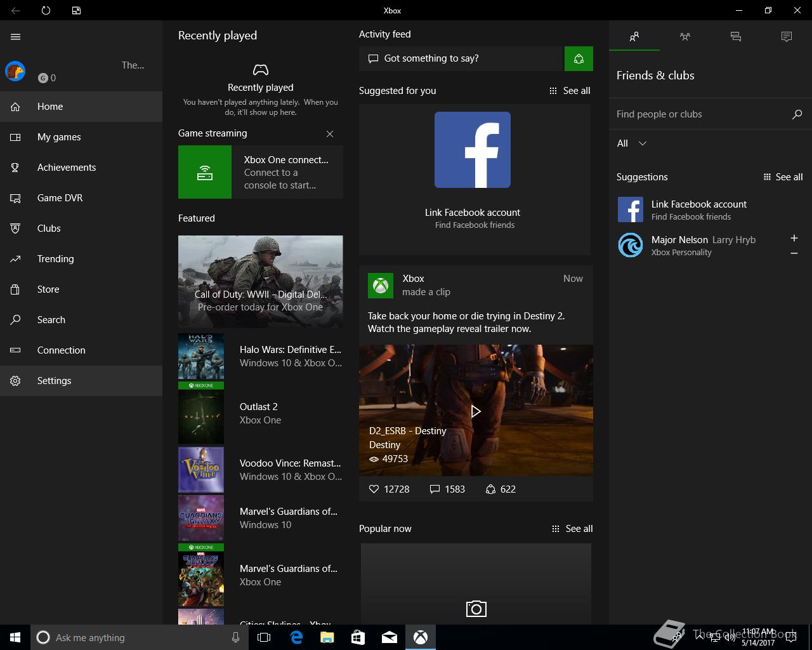This screenshot has height=650, width=812.
Task: Open the Messages tab
Action: pos(736,37)
